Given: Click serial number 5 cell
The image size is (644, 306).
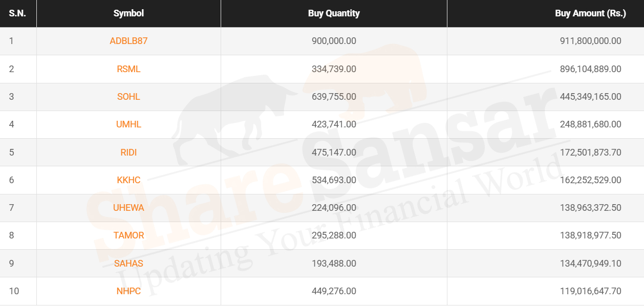Looking at the screenshot, I should click(18, 152).
